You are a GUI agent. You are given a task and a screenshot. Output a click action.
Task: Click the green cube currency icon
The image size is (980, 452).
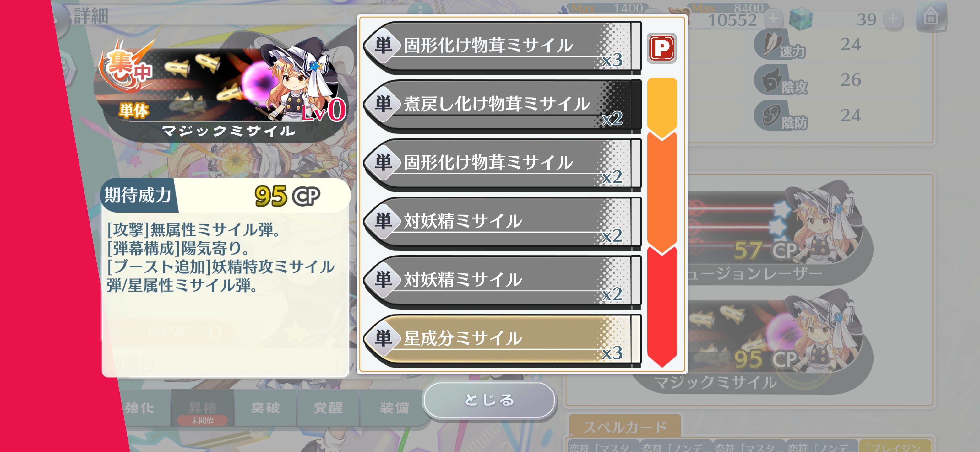(x=801, y=19)
